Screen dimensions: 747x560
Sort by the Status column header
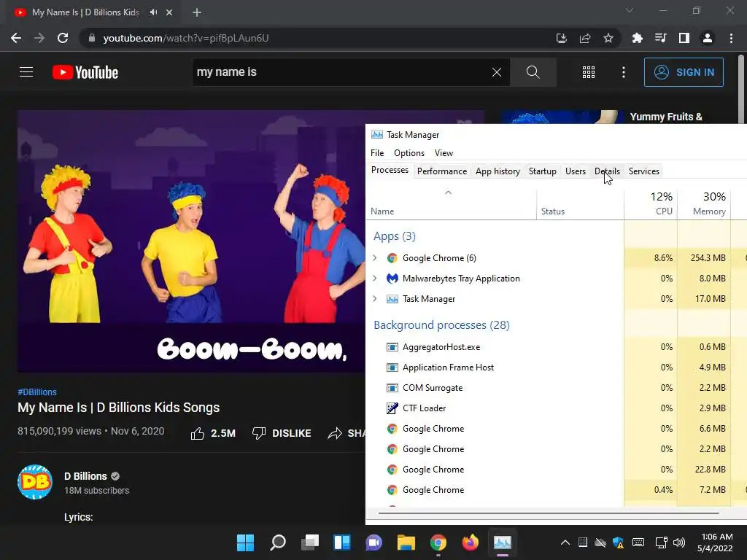click(x=580, y=204)
